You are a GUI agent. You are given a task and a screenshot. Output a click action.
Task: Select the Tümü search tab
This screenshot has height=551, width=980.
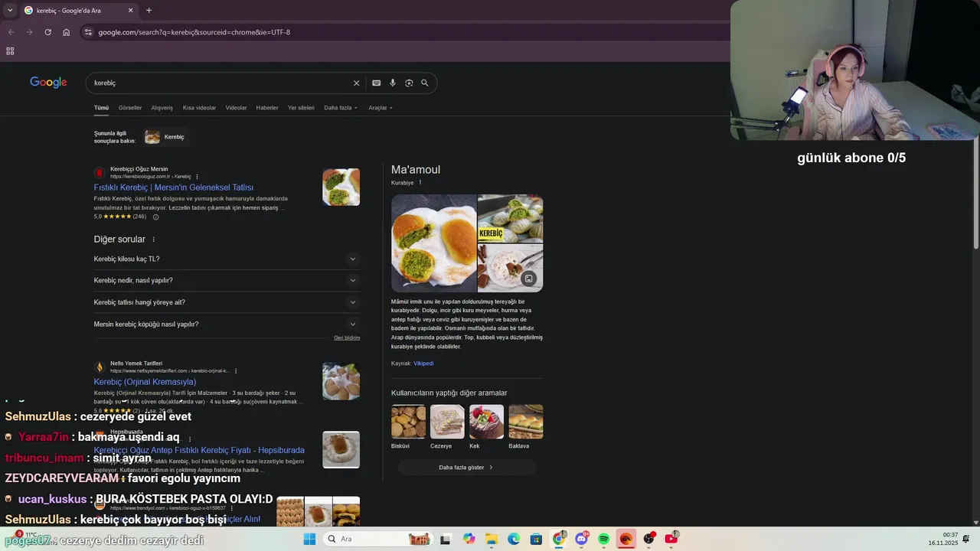tap(101, 108)
